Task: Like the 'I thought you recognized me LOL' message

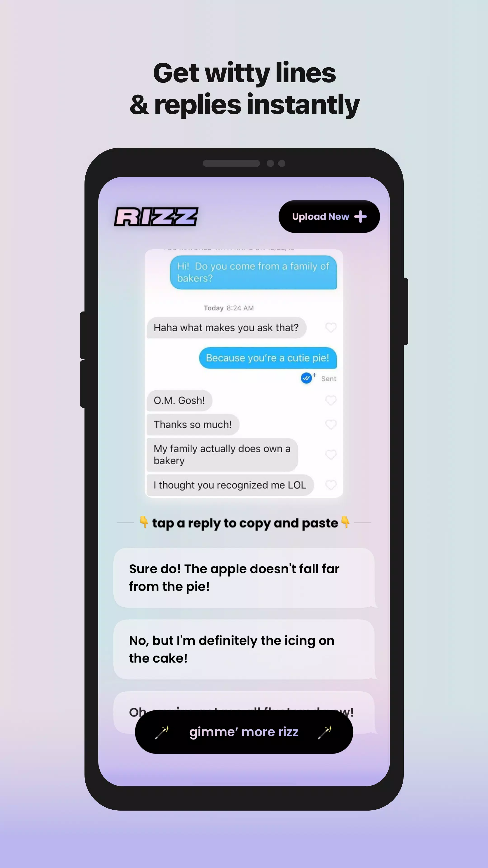Action: click(x=330, y=485)
